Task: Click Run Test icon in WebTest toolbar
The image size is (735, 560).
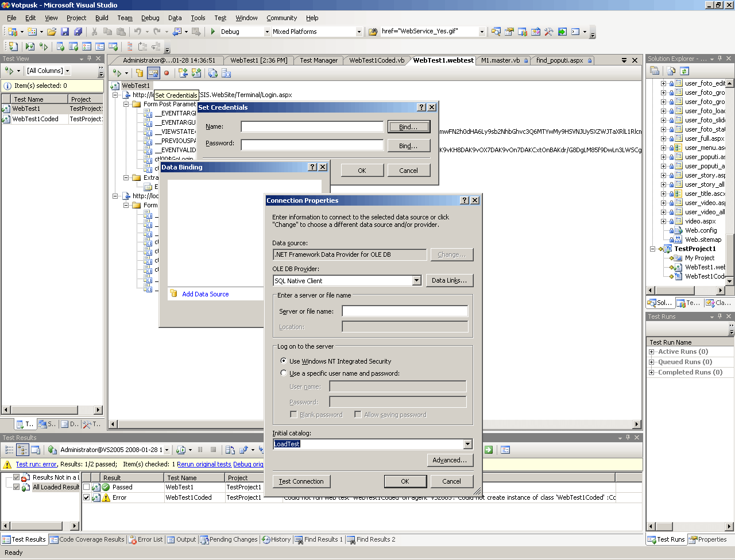Action: click(x=117, y=73)
